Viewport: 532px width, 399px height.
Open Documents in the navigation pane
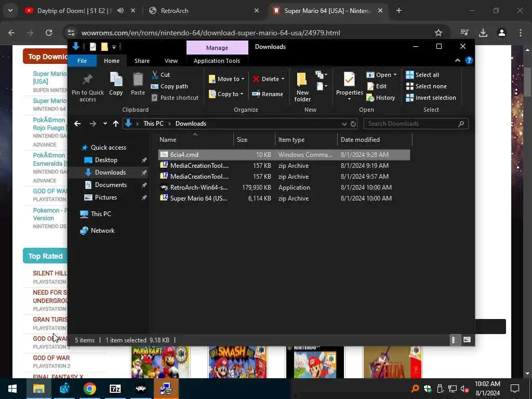coord(111,185)
